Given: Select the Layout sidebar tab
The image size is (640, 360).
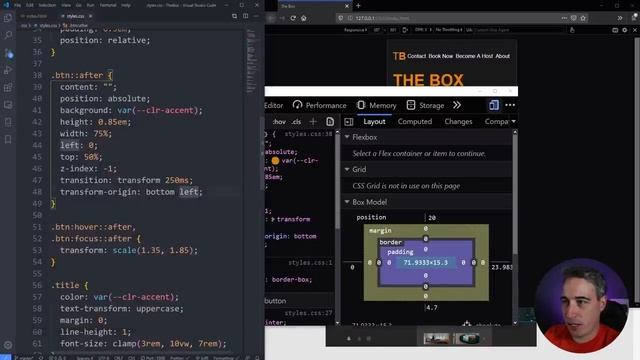Looking at the screenshot, I should coord(374,122).
